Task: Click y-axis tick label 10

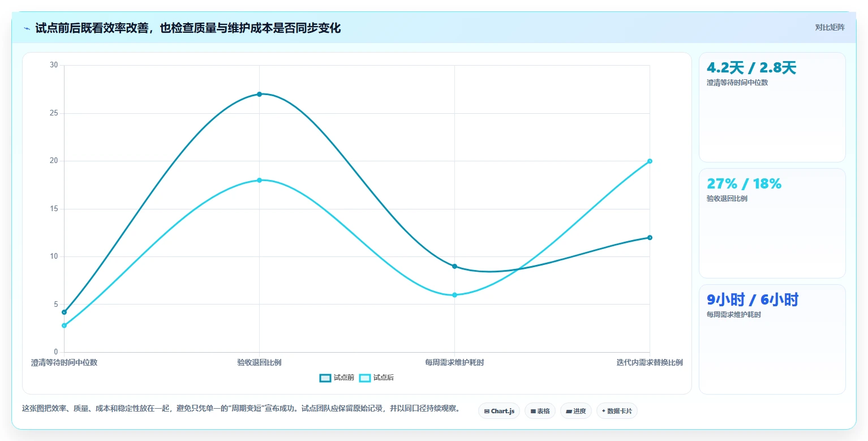Action: 54,256
